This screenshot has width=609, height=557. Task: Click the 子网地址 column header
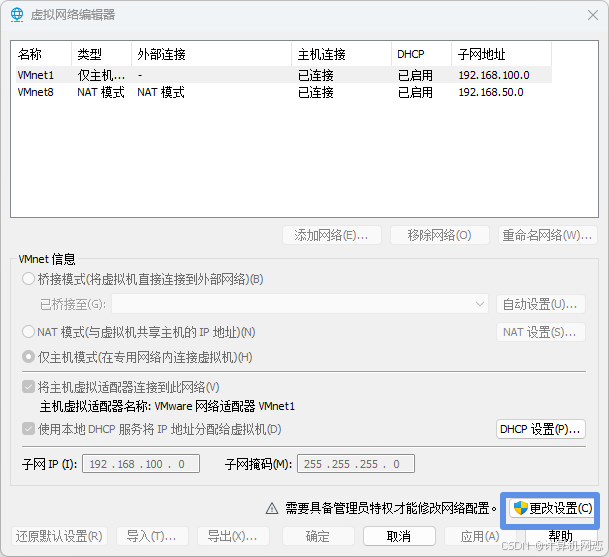502,54
